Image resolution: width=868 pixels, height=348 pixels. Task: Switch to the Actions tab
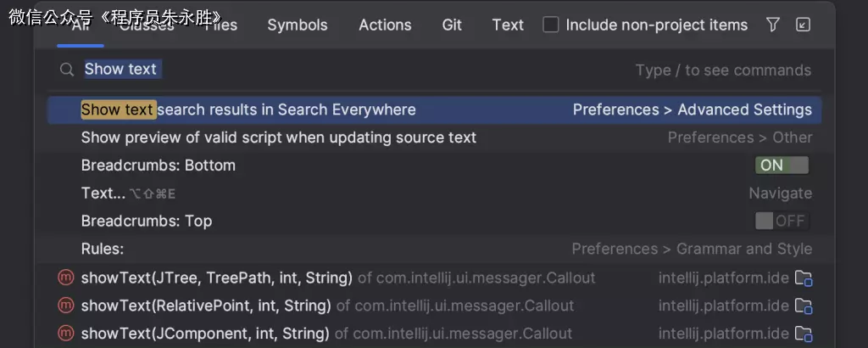[384, 25]
